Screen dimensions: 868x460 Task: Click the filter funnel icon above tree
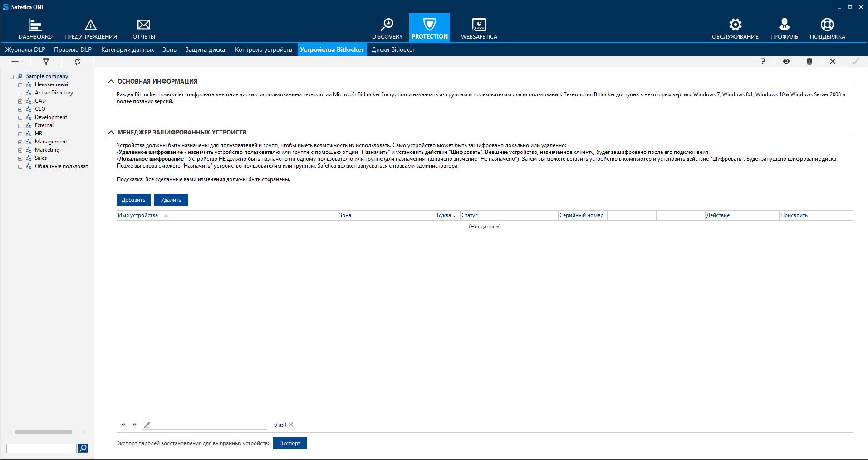tap(46, 62)
